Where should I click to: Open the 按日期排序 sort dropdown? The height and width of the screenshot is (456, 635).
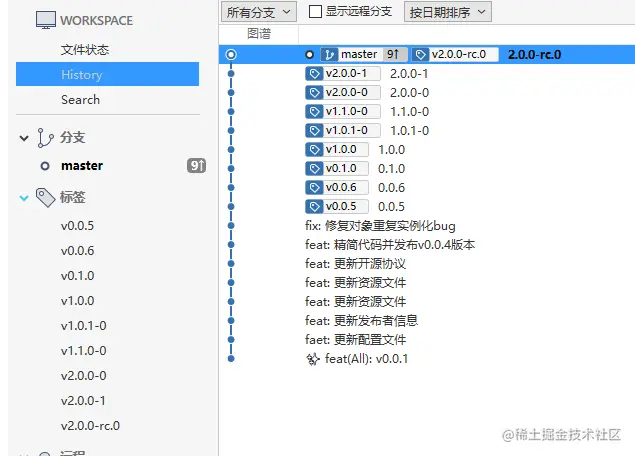tap(448, 12)
